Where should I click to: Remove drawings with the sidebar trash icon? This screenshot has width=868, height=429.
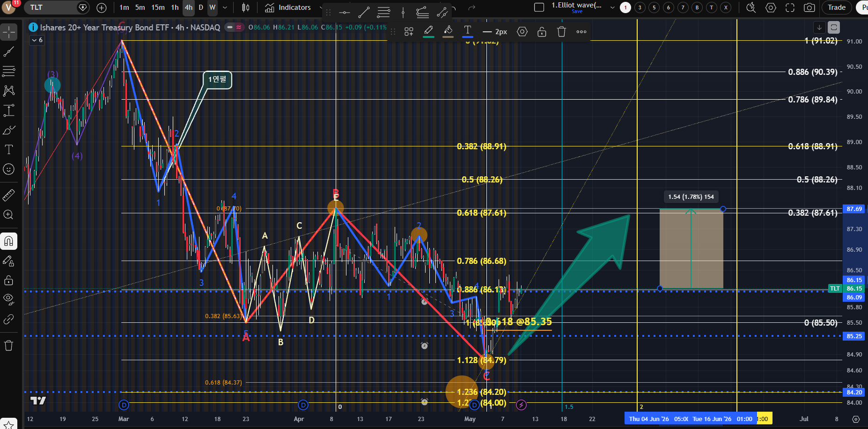coord(9,346)
